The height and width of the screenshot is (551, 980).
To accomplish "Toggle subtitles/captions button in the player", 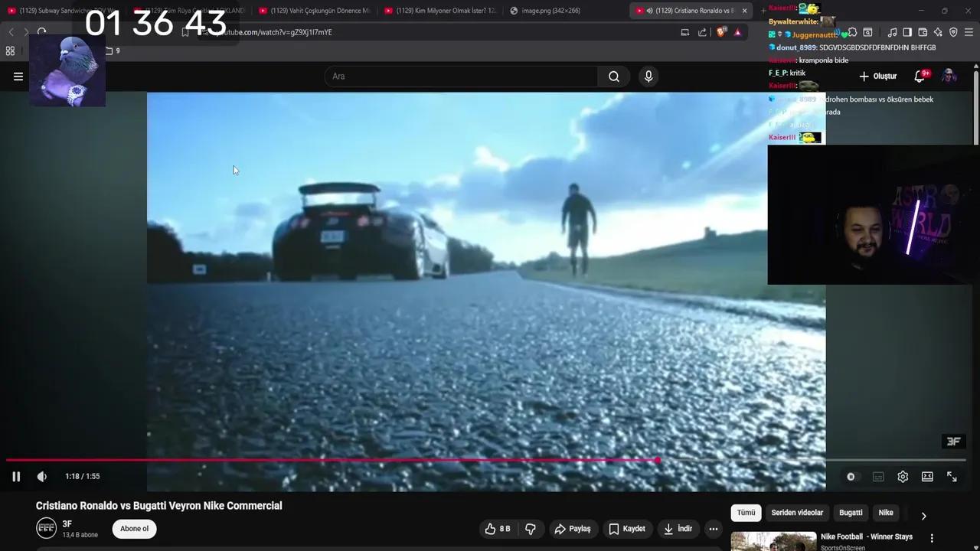I will (878, 476).
